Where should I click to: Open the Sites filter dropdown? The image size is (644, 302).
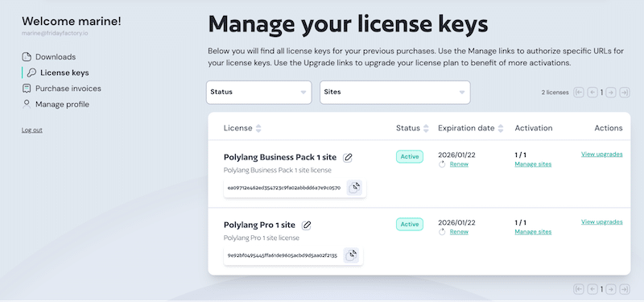(x=395, y=92)
